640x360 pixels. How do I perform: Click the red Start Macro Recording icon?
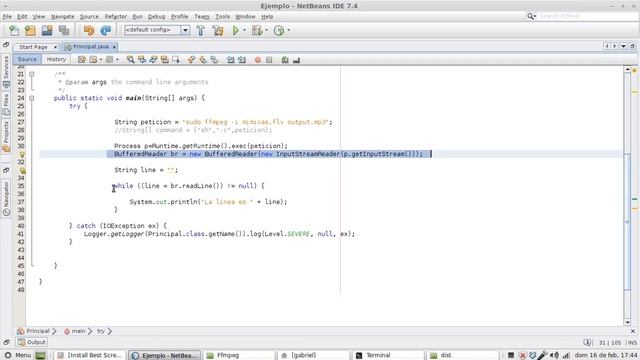pos(258,60)
